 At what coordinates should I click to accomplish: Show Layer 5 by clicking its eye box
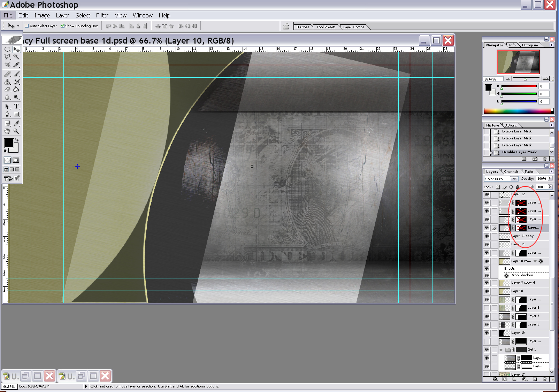tap(487, 308)
